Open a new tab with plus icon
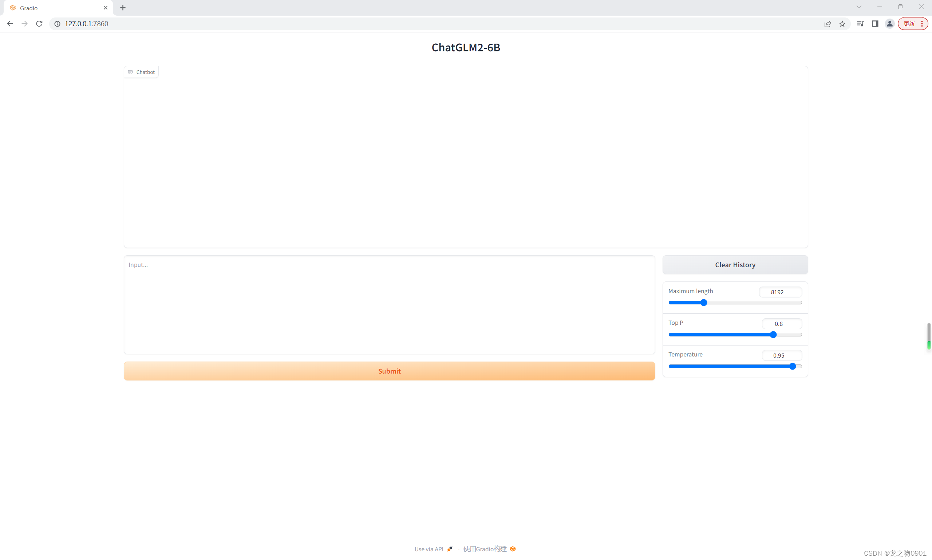The image size is (932, 560). (x=123, y=8)
